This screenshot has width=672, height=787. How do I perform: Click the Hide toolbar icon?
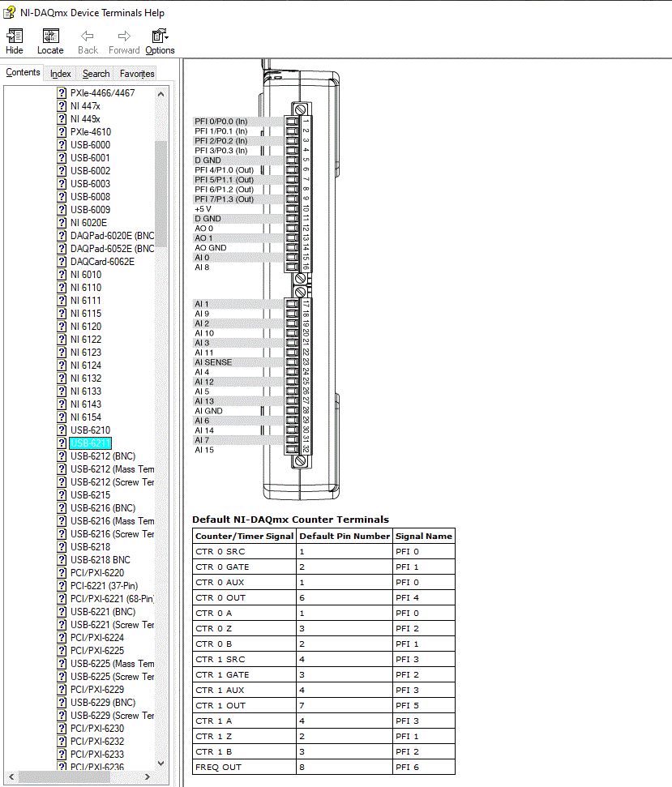pyautogui.click(x=14, y=36)
